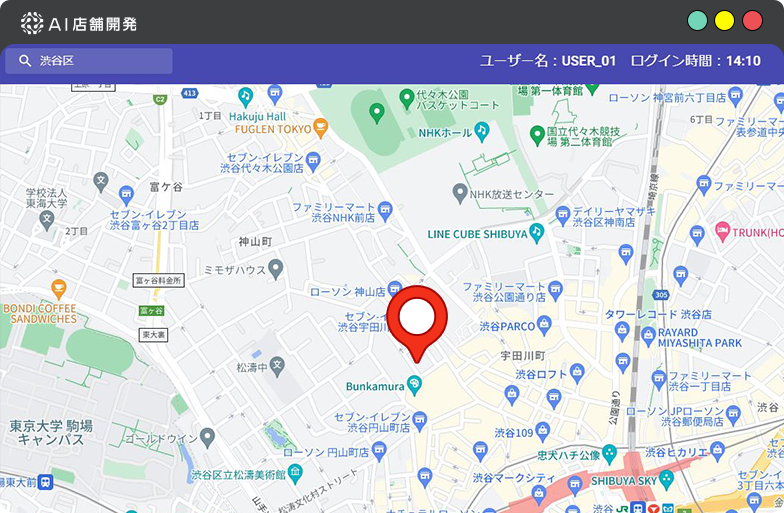
Task: Click the yellow window control button
Action: 724,21
